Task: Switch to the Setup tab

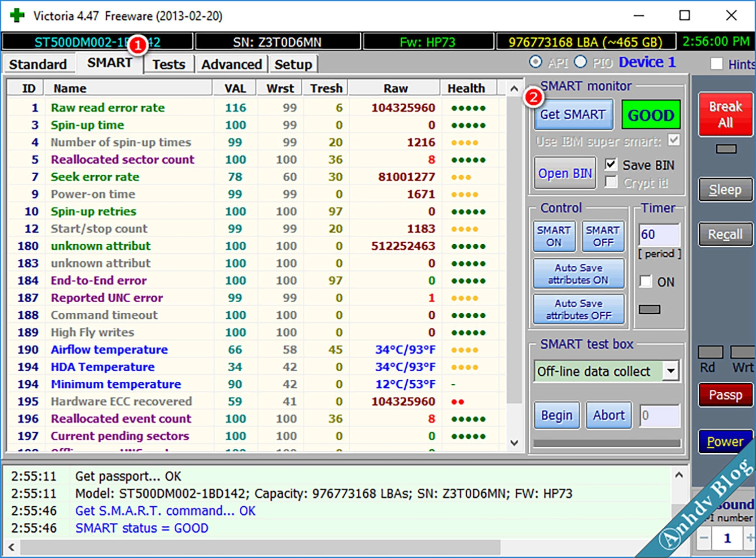Action: [x=293, y=64]
